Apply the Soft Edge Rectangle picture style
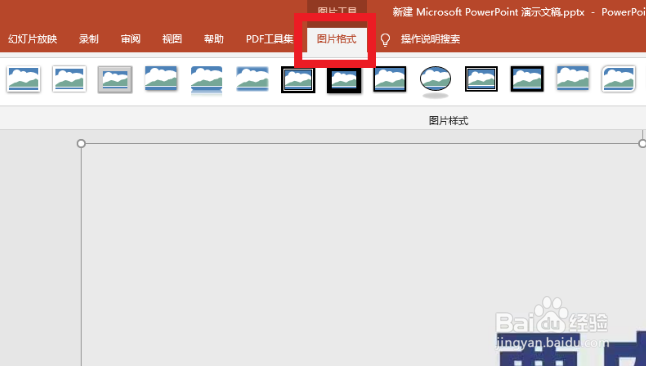Viewport: 646px width, 366px height. point(252,78)
